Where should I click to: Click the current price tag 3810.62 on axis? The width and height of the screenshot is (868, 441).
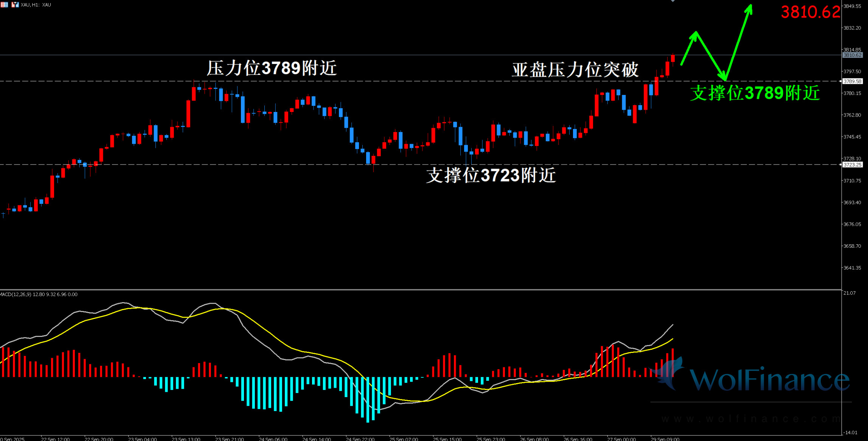[x=852, y=55]
